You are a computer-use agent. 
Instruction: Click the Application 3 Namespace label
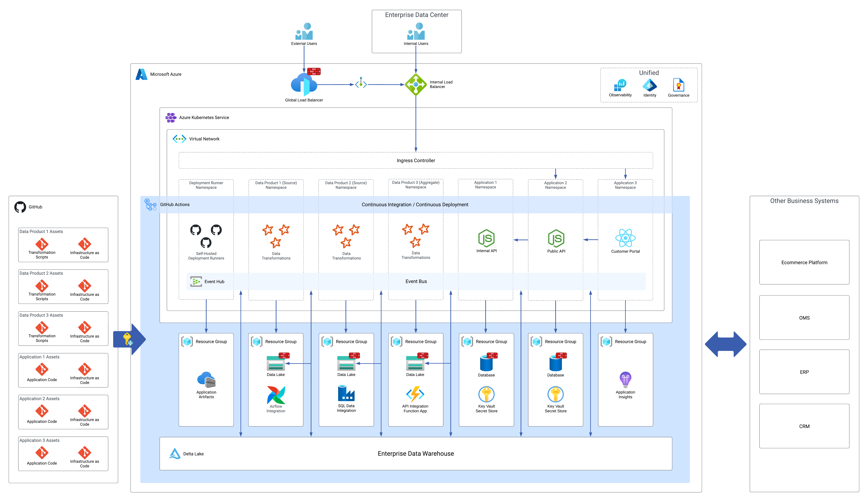click(x=625, y=185)
